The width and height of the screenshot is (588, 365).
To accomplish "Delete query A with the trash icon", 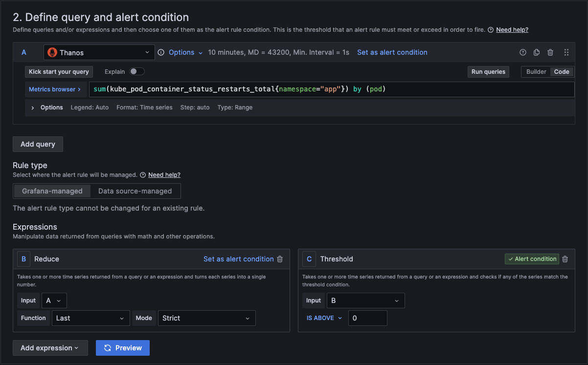I will point(550,52).
